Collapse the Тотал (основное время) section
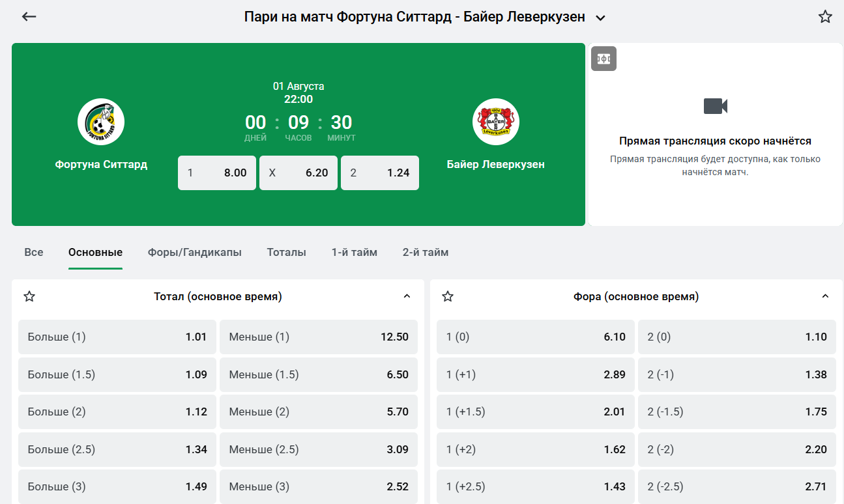The width and height of the screenshot is (844, 504). click(x=407, y=297)
